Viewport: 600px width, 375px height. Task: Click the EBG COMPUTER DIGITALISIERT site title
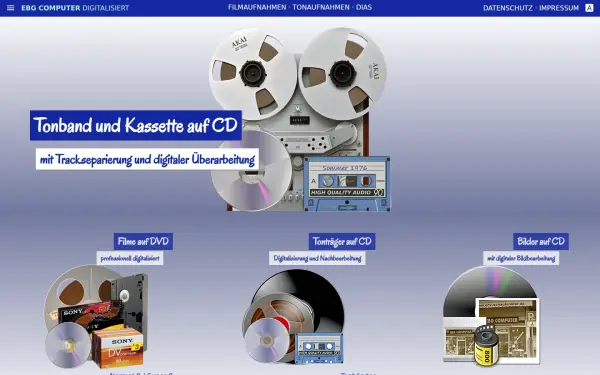[75, 8]
